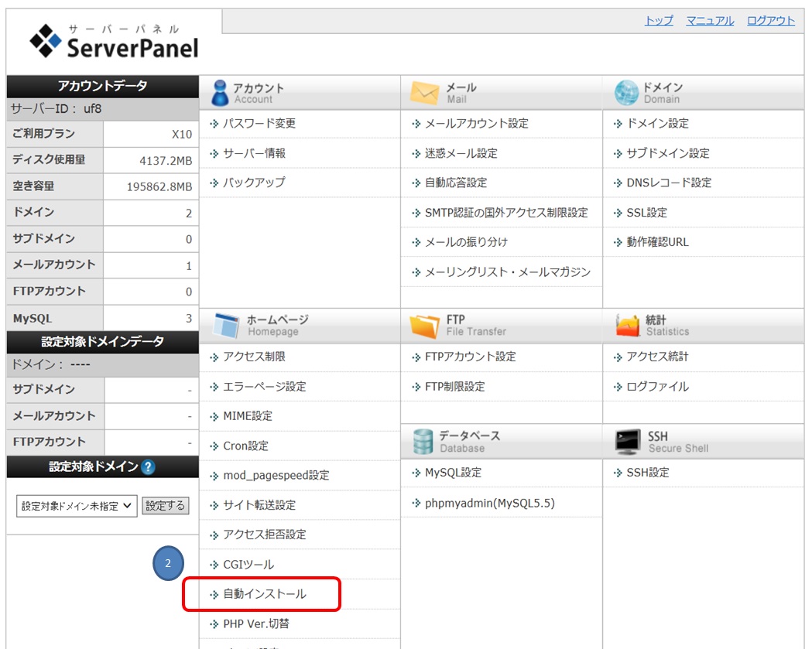This screenshot has height=649, width=812.
Task: Click the ServerPanel logo
Action: [x=114, y=43]
